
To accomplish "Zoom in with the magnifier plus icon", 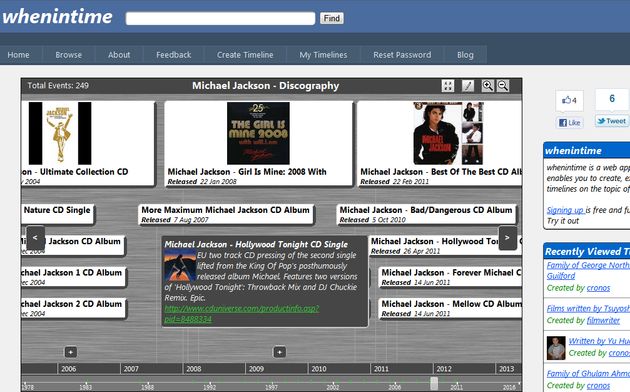I will click(x=488, y=86).
